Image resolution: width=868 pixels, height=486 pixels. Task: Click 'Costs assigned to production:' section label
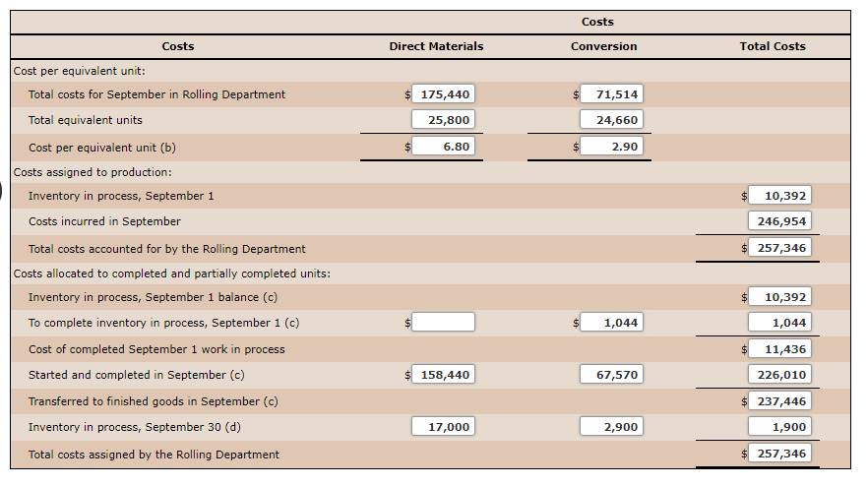pyautogui.click(x=93, y=172)
